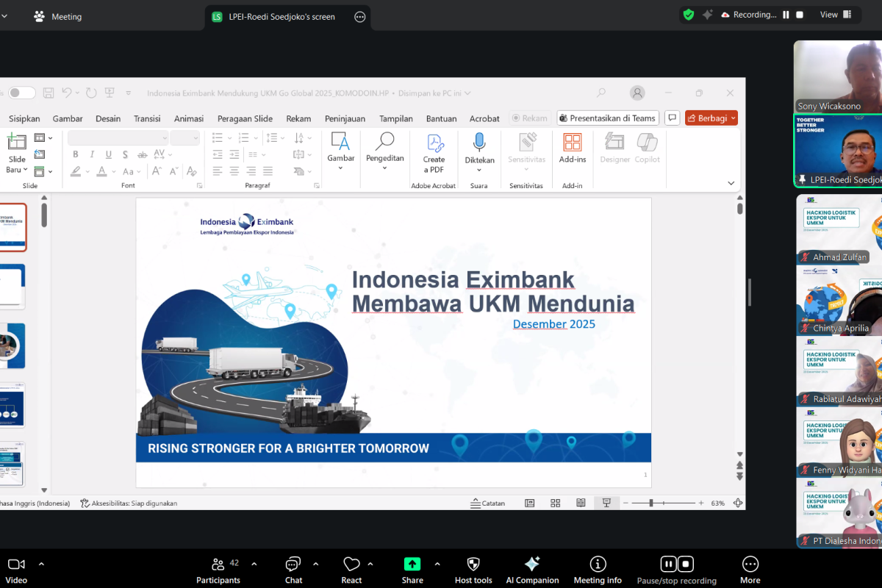
Task: Click the increase indent icon
Action: coord(234,154)
